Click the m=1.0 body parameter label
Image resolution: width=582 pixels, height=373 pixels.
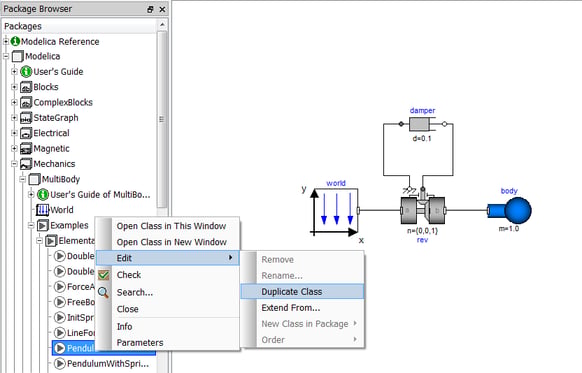[x=509, y=229]
